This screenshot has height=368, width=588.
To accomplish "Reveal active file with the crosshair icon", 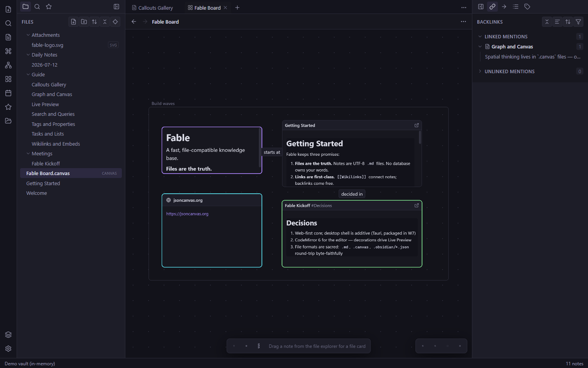I will click(115, 22).
